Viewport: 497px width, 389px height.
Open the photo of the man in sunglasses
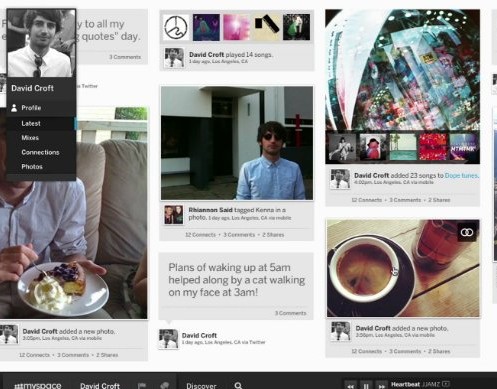tap(237, 143)
